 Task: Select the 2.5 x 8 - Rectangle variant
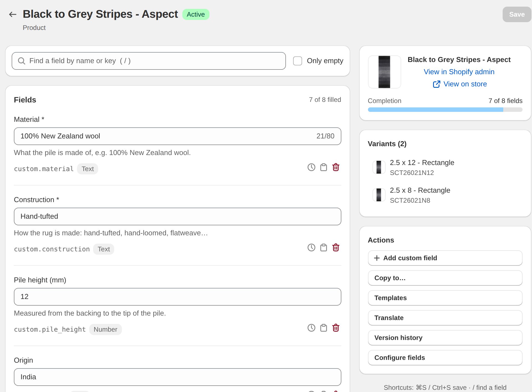pyautogui.click(x=445, y=195)
